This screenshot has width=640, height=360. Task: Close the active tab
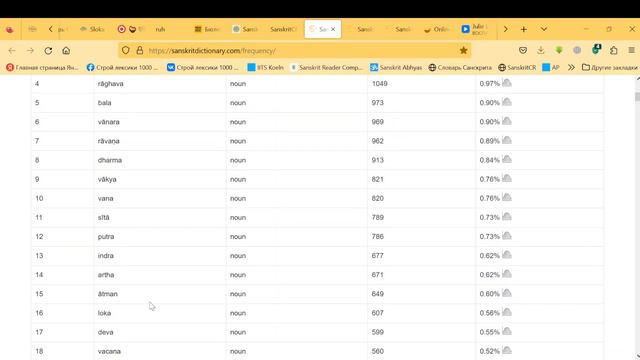[x=333, y=29]
